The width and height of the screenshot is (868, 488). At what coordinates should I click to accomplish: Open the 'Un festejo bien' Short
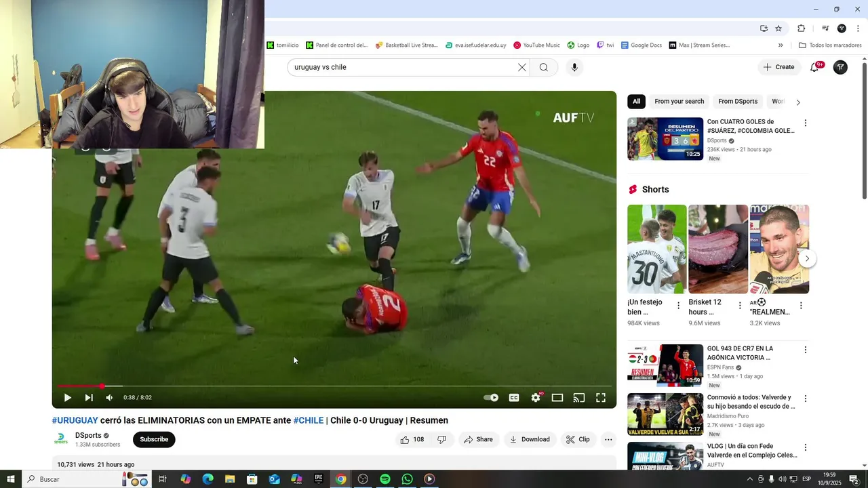click(x=656, y=249)
